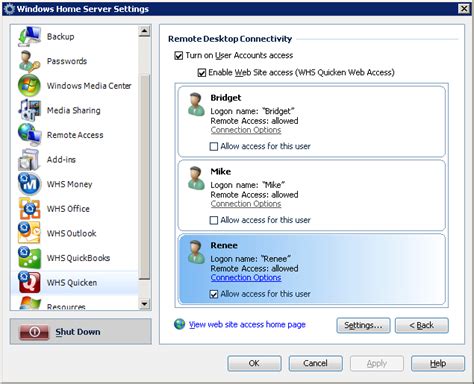Check Allow access for Mike
Image resolution: width=474 pixels, height=384 pixels.
tap(214, 220)
